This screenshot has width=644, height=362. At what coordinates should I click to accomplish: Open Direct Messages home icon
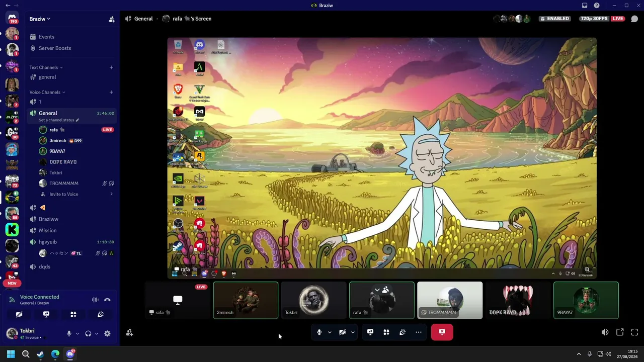click(x=12, y=18)
